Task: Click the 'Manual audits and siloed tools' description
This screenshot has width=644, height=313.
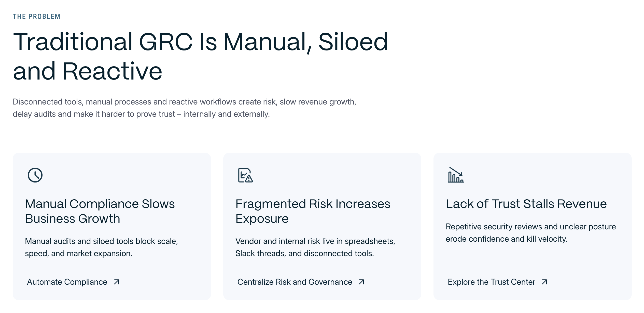Action: coord(101,247)
